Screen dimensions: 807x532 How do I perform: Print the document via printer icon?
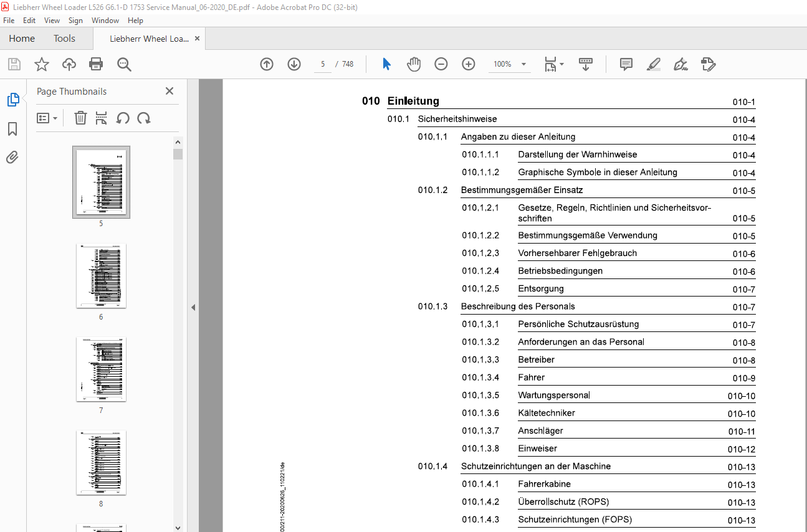(x=96, y=64)
